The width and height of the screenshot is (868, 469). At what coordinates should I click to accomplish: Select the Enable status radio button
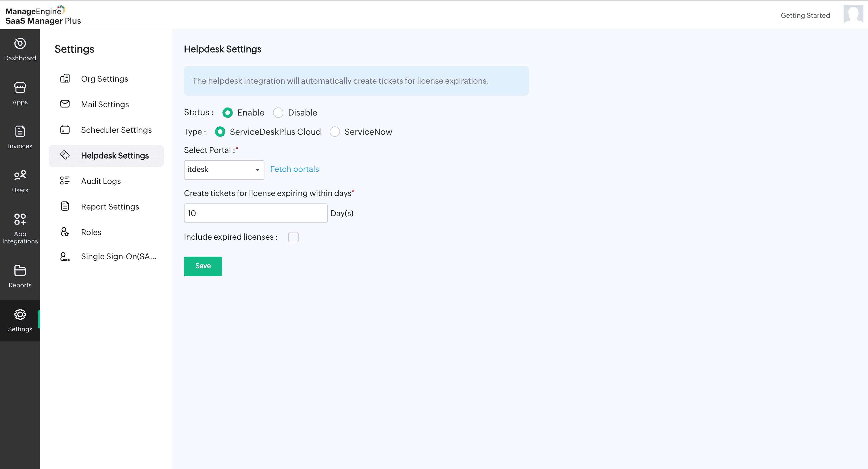pos(227,113)
